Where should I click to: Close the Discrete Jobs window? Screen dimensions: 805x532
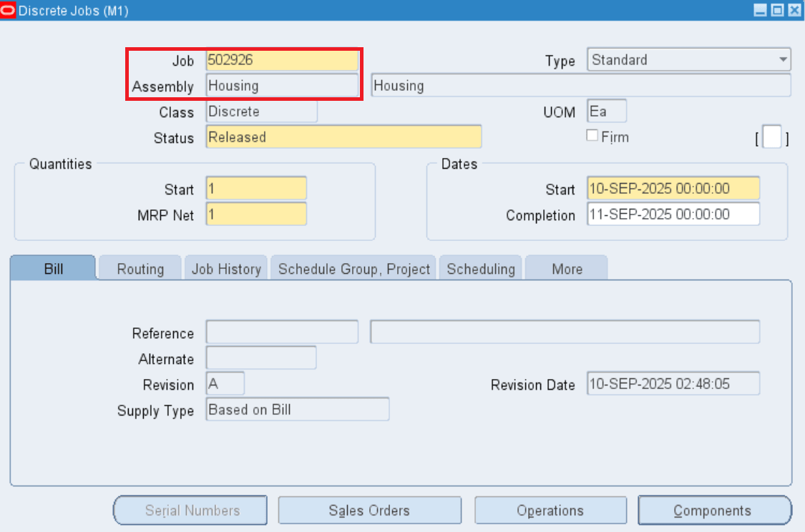click(794, 11)
